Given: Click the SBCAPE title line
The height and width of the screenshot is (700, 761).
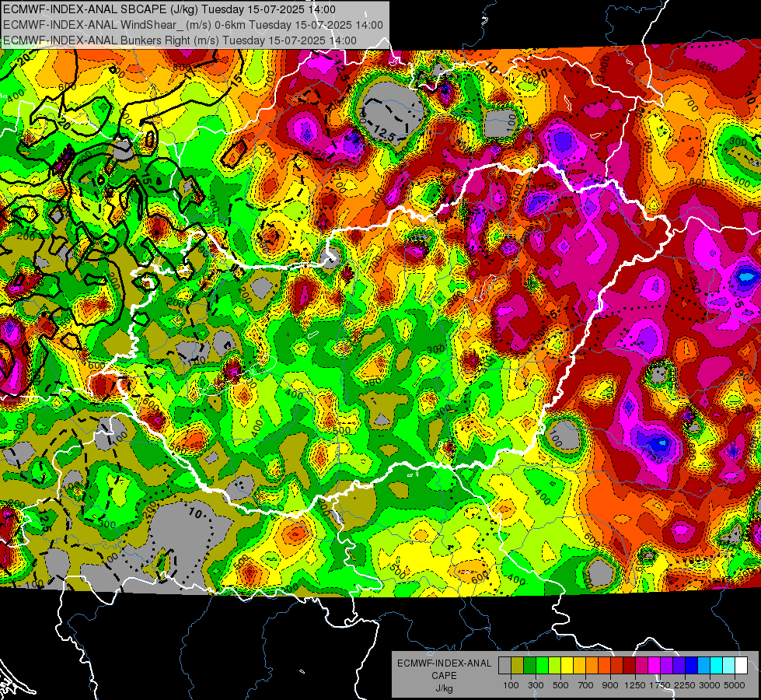Looking at the screenshot, I should (x=169, y=9).
